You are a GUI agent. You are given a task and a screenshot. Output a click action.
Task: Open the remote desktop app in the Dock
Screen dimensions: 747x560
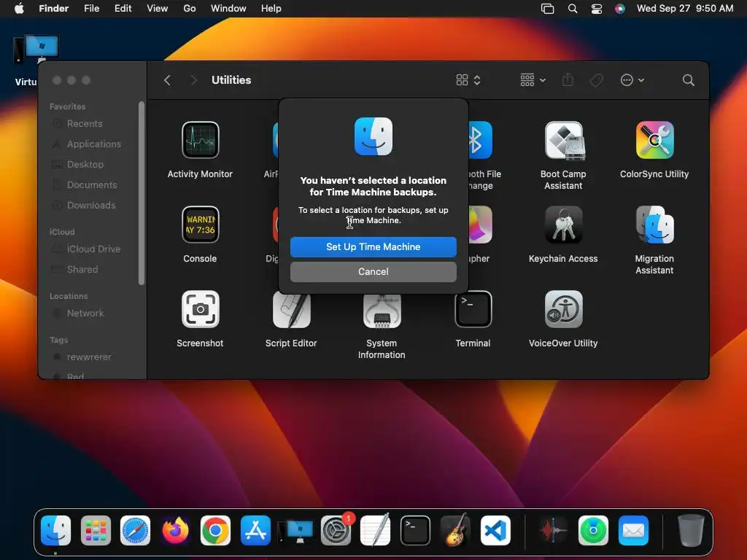click(295, 531)
